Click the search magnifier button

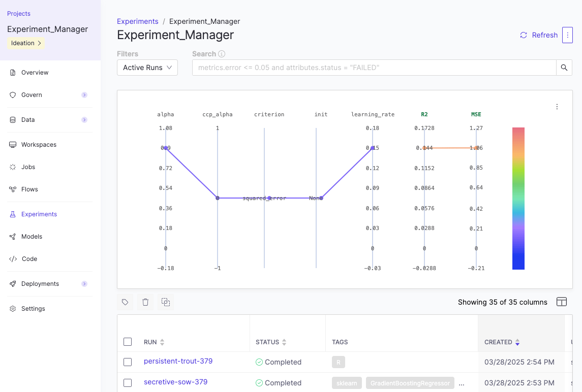564,68
